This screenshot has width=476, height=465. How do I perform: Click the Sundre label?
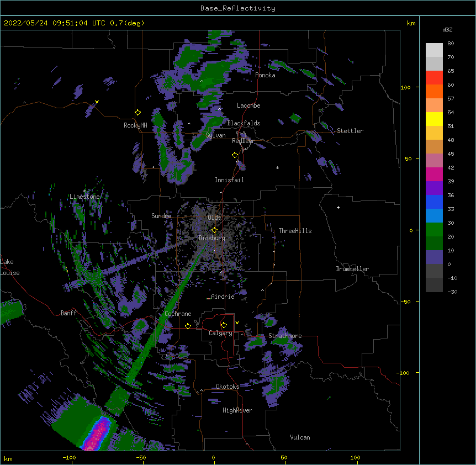coord(161,216)
